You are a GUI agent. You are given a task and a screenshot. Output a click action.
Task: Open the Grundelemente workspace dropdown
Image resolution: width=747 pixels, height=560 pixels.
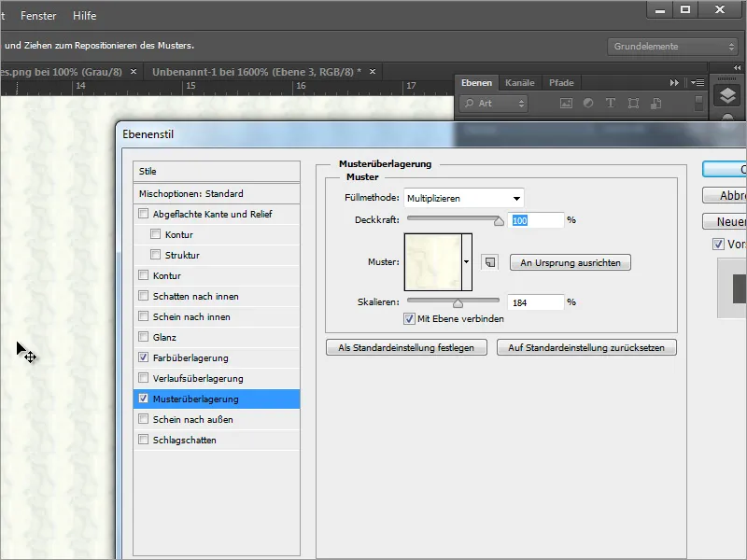click(672, 46)
